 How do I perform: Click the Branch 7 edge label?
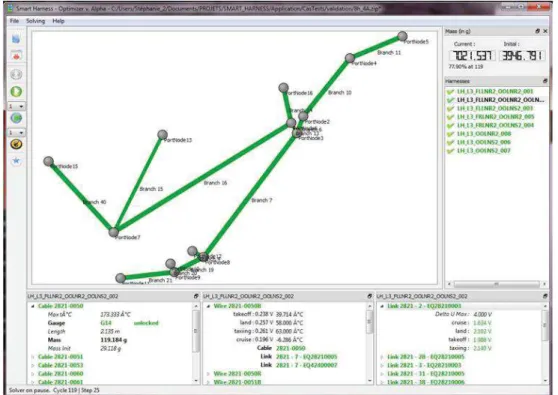pos(262,200)
